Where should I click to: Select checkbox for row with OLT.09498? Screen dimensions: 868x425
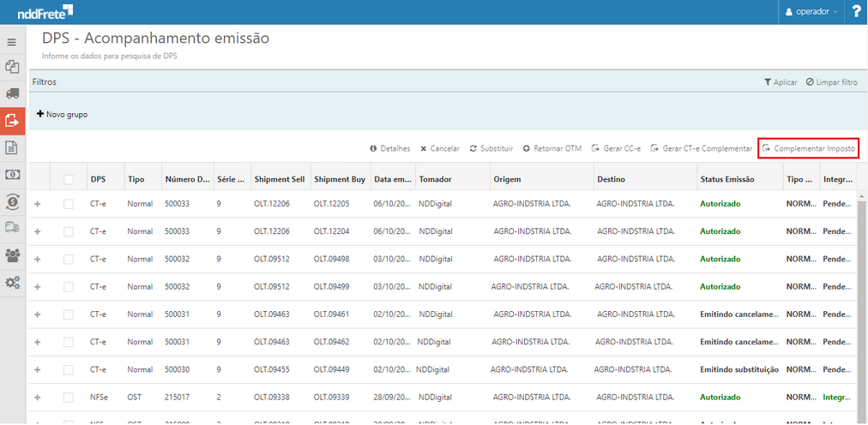tap(69, 259)
